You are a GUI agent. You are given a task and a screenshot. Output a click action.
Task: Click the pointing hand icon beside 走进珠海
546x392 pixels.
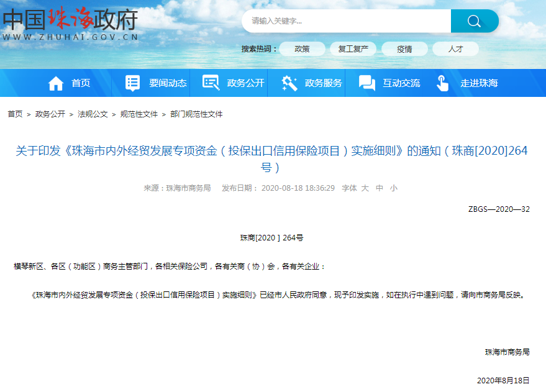tap(443, 83)
